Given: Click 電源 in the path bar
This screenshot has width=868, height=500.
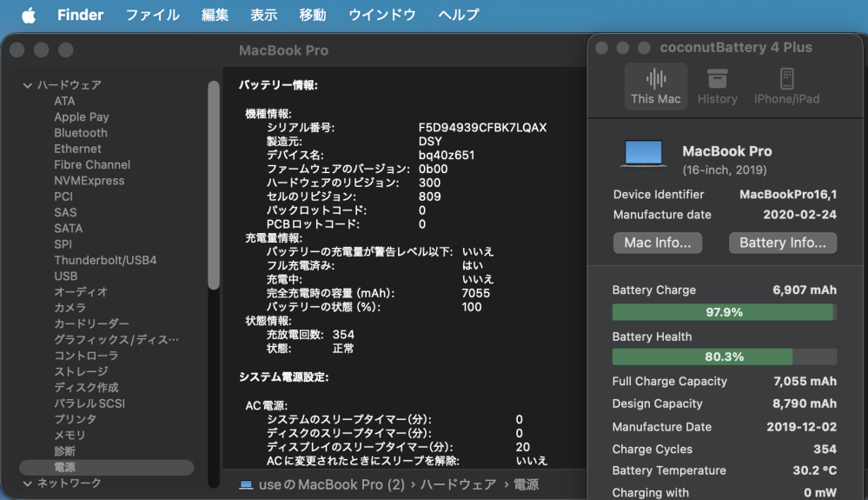Looking at the screenshot, I should [x=526, y=484].
